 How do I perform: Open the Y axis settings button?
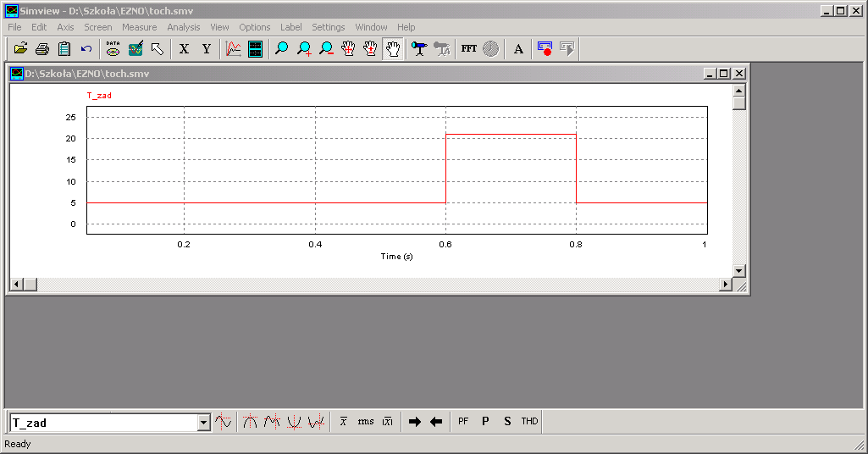(206, 49)
